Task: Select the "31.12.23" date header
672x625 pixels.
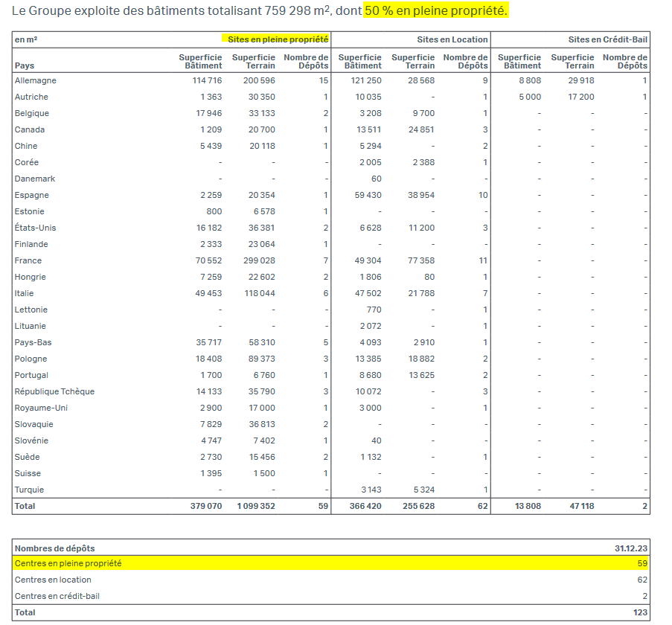Action: (x=631, y=548)
